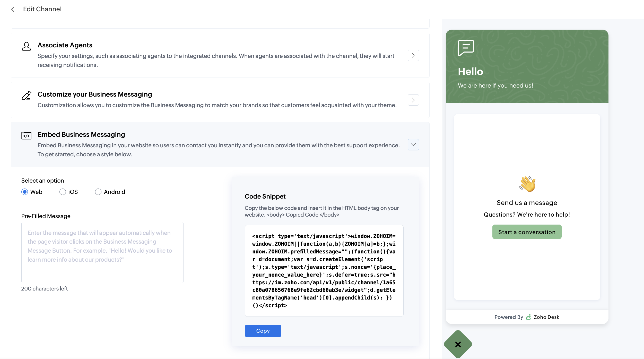Click the Zoho Desk logo icon

[x=528, y=317]
